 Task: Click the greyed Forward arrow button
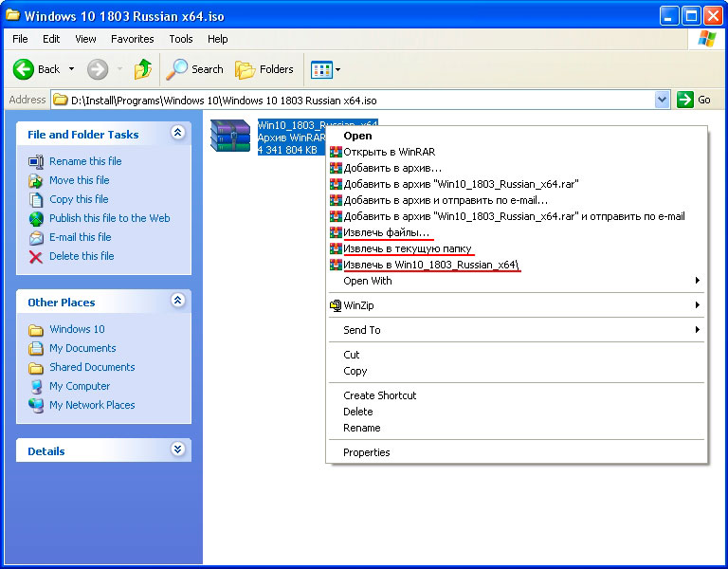98,69
